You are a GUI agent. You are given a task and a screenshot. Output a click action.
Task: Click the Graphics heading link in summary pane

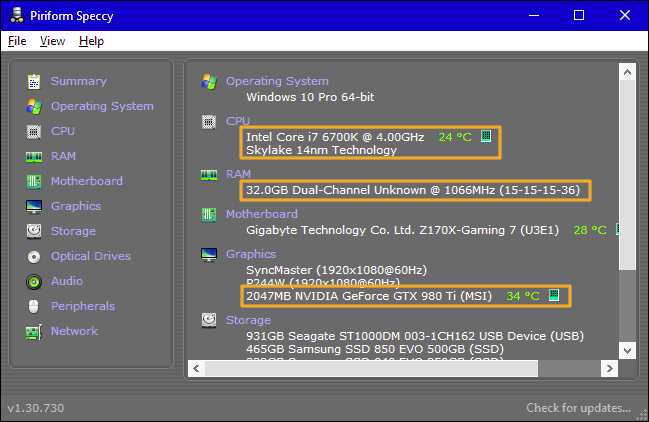(x=251, y=254)
